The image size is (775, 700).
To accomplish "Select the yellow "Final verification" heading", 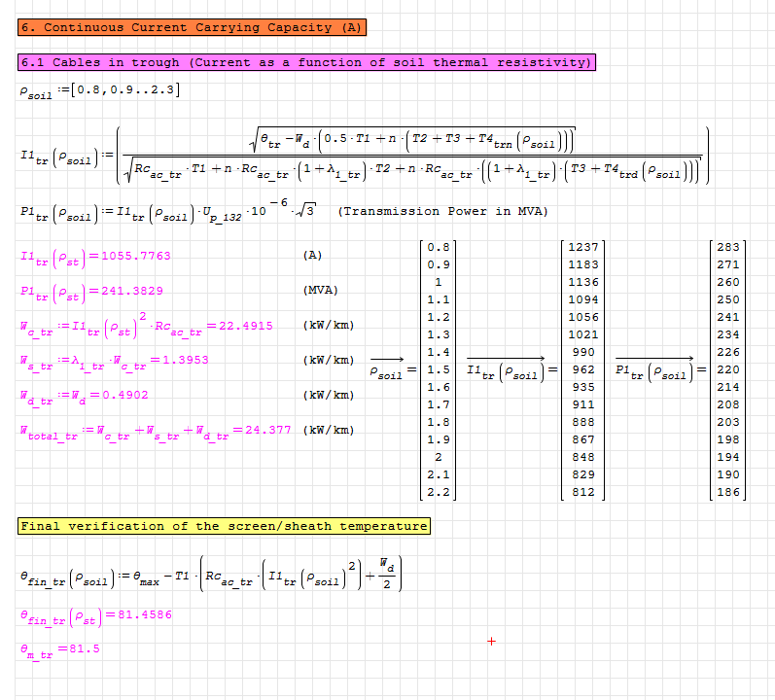I will pos(224,527).
